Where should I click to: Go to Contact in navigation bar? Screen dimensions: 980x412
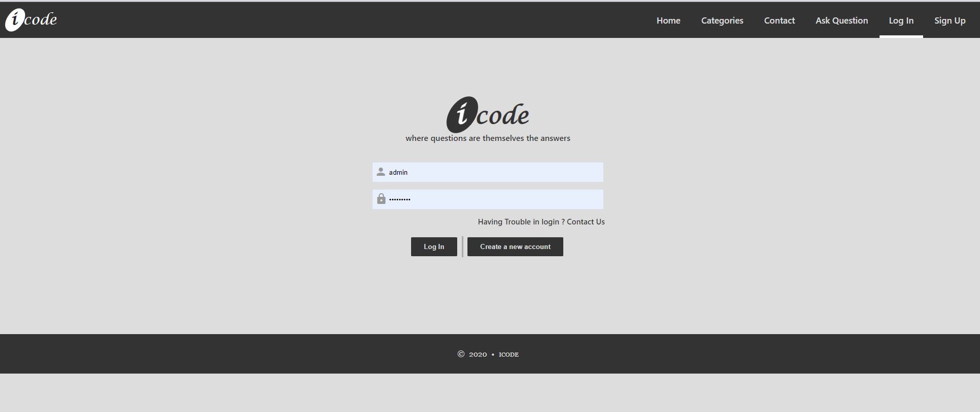pos(779,20)
